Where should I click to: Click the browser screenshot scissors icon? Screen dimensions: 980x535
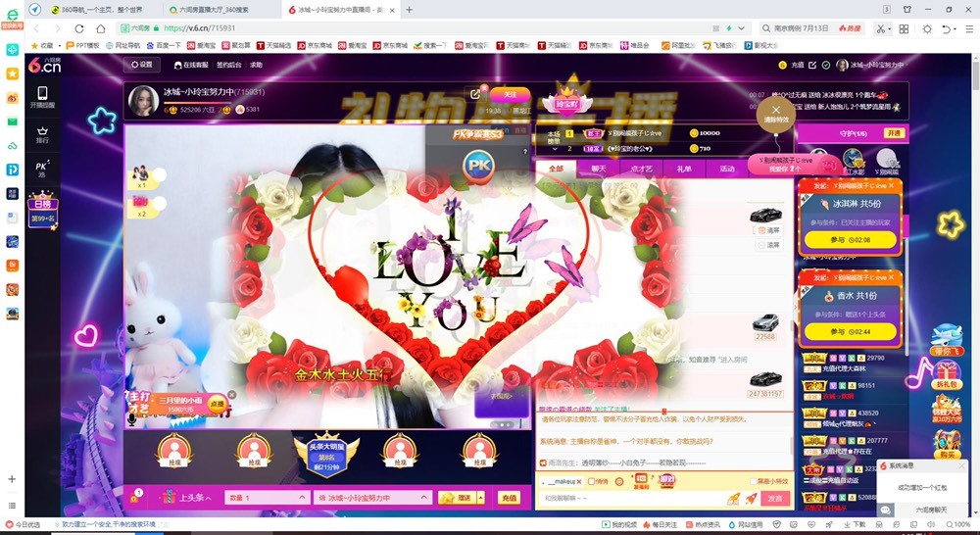click(x=880, y=28)
